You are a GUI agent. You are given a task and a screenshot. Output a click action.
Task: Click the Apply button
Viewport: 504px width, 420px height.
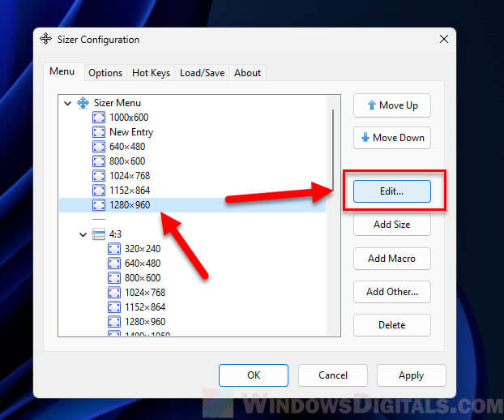411,375
